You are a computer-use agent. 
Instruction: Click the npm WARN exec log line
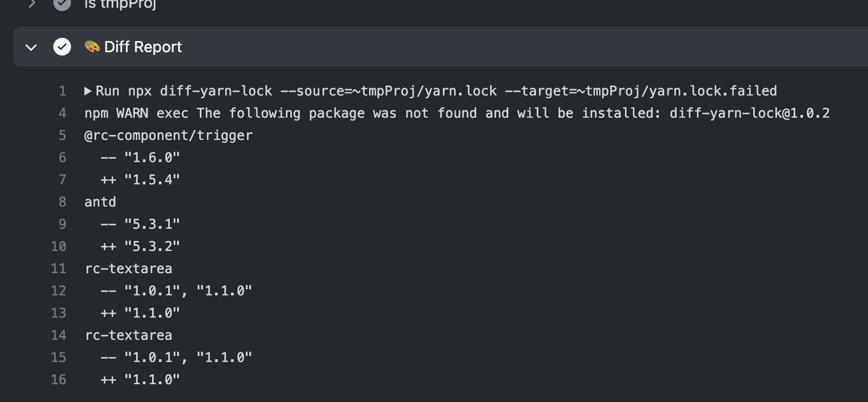coord(457,113)
